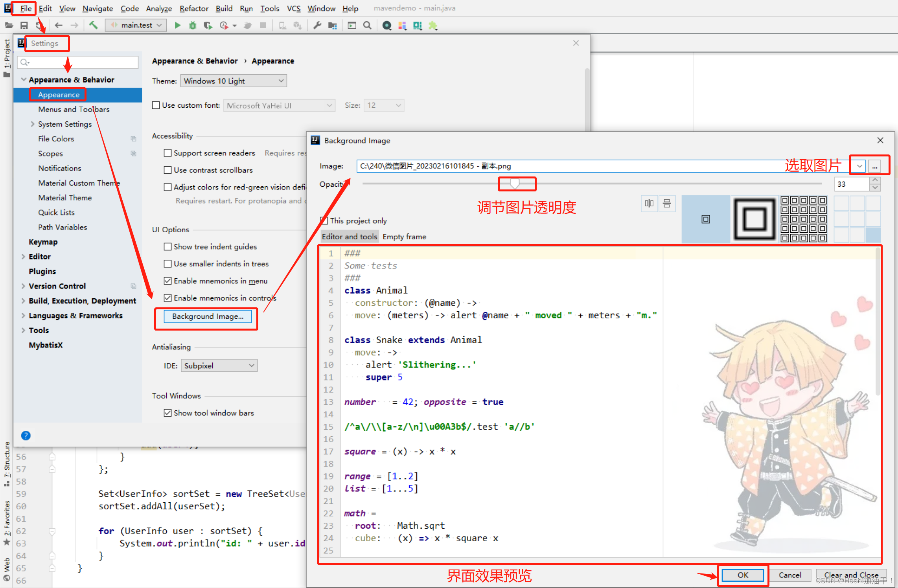This screenshot has height=588, width=898.
Task: Uncheck Enable mnemonics in controls
Action: (x=168, y=298)
